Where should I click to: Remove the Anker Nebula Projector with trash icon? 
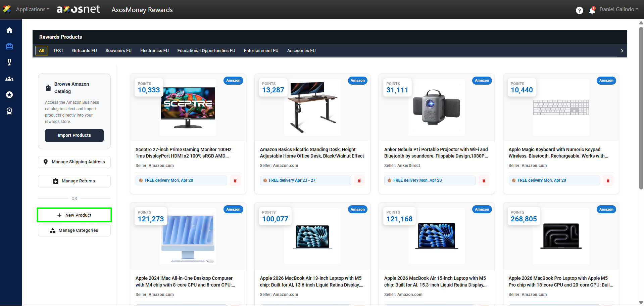click(x=484, y=181)
